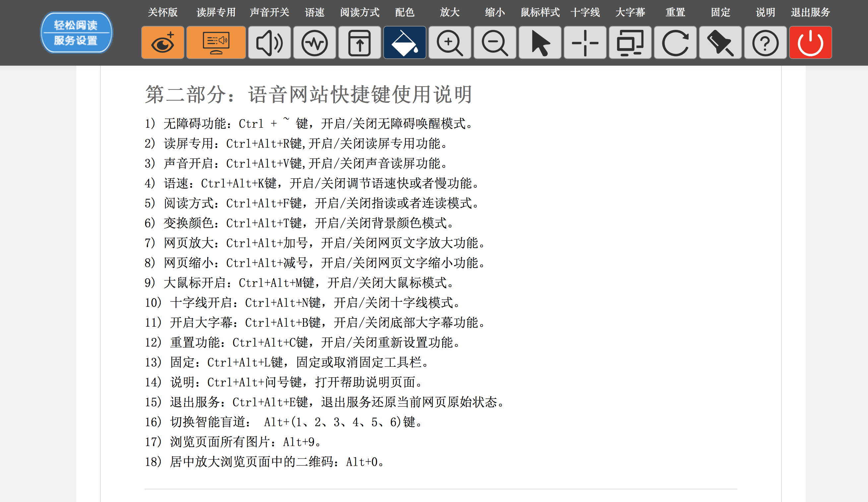
Task: Toggle 鼠标样式 large cursor icon
Action: pos(540,43)
